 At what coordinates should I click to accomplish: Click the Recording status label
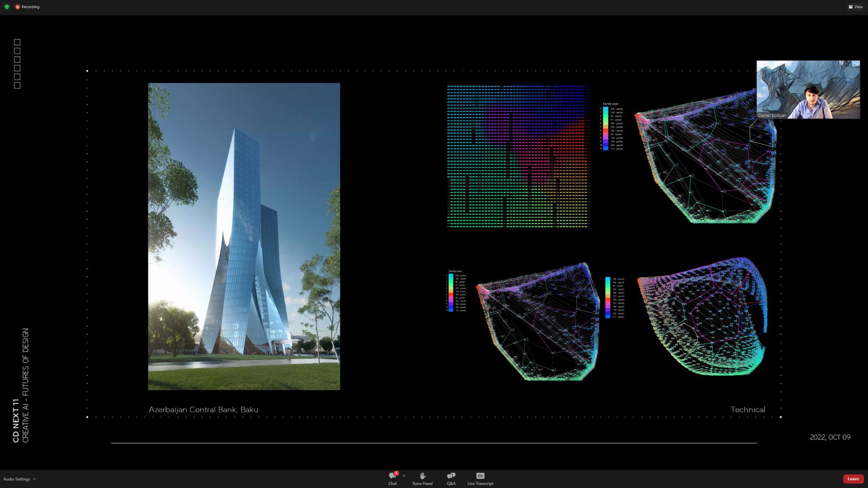[x=30, y=7]
